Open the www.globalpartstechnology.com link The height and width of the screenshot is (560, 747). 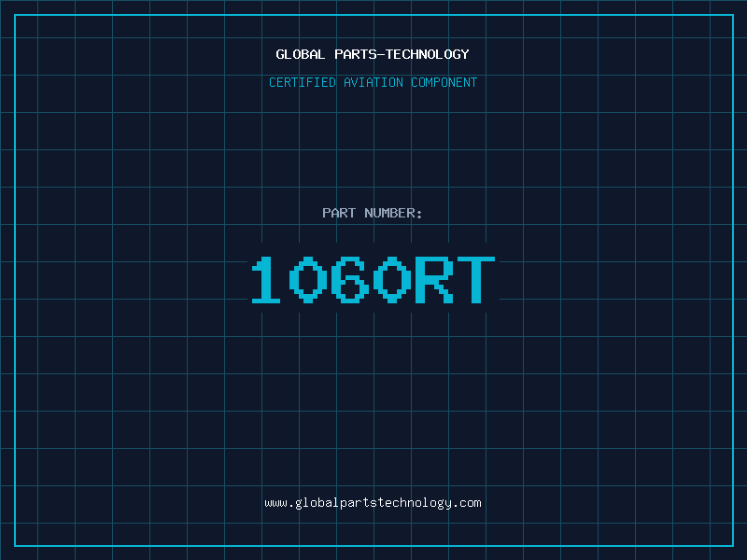pyautogui.click(x=373, y=503)
